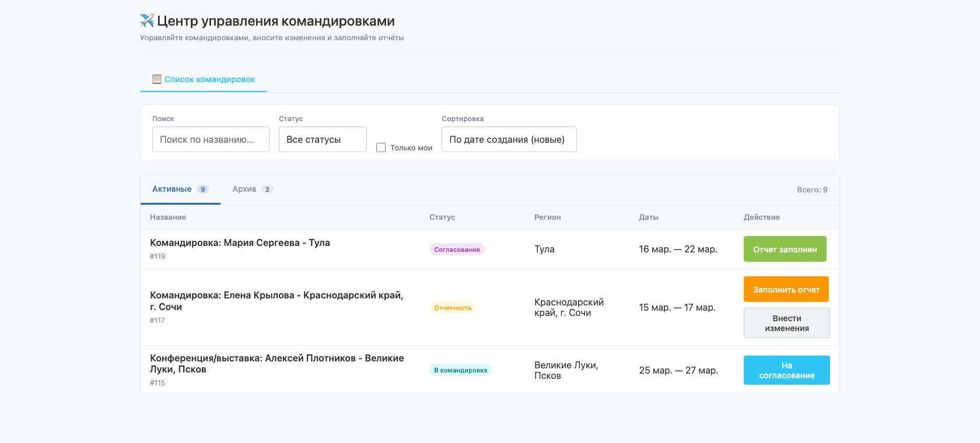Click the clipboard icon beside Список командировок
The width and height of the screenshot is (980, 443).
156,79
